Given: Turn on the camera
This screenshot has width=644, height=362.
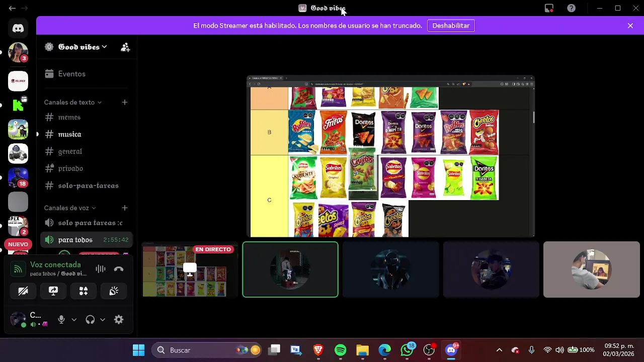Looking at the screenshot, I should click(x=23, y=291).
